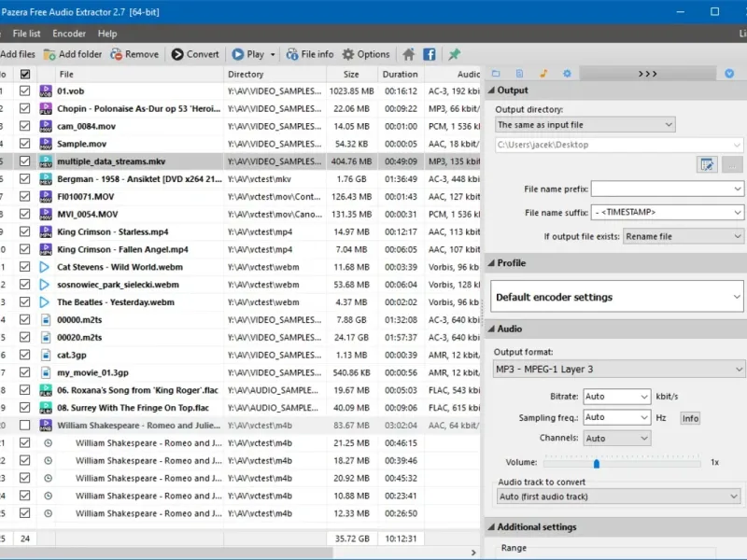Open the Options gear in the toolbar
This screenshot has height=560, width=747.
(x=348, y=54)
